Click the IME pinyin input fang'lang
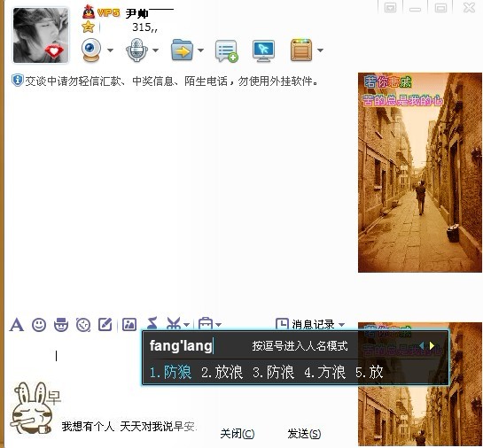The image size is (483, 448). pos(181,346)
